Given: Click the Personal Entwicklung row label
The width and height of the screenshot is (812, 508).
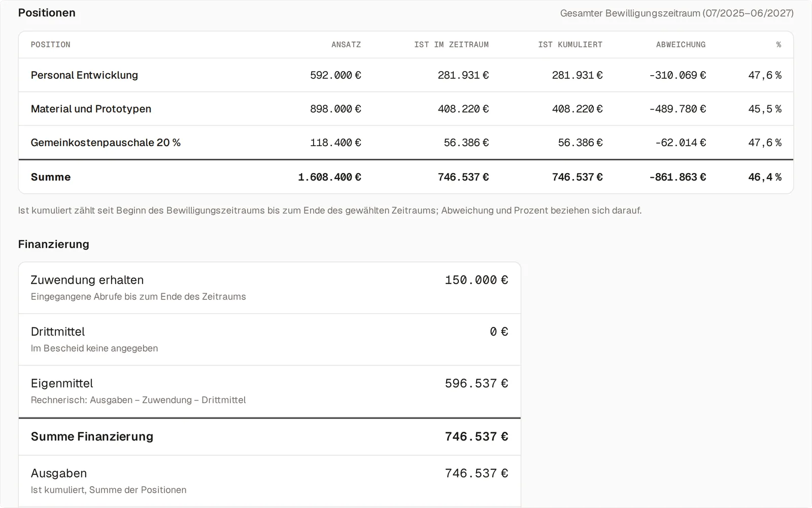Looking at the screenshot, I should [84, 75].
